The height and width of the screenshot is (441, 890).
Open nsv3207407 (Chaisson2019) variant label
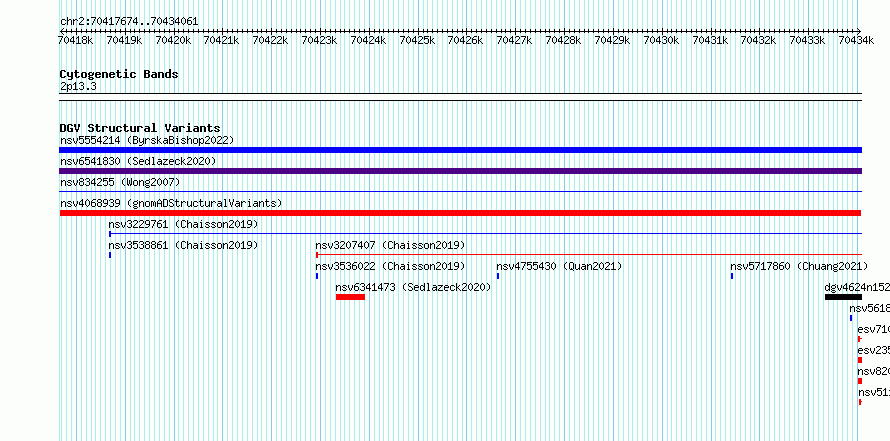coord(391,245)
